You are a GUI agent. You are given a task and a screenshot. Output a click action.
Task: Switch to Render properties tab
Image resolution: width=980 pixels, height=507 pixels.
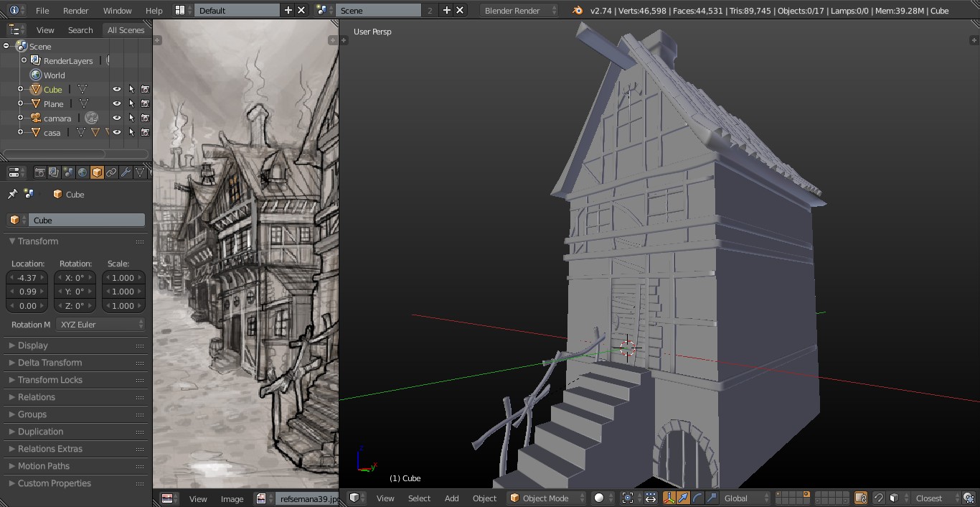[40, 172]
